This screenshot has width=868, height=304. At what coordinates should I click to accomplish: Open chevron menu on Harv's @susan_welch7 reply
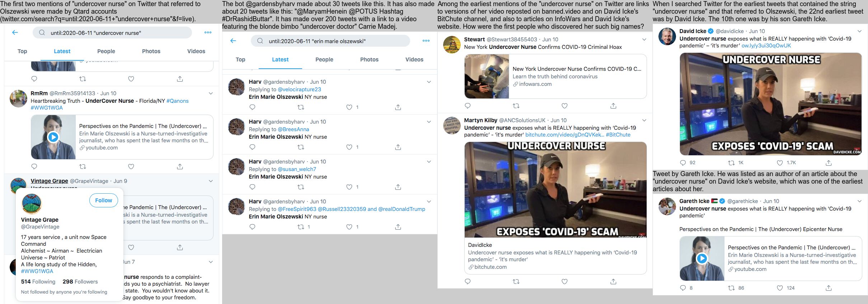click(429, 162)
